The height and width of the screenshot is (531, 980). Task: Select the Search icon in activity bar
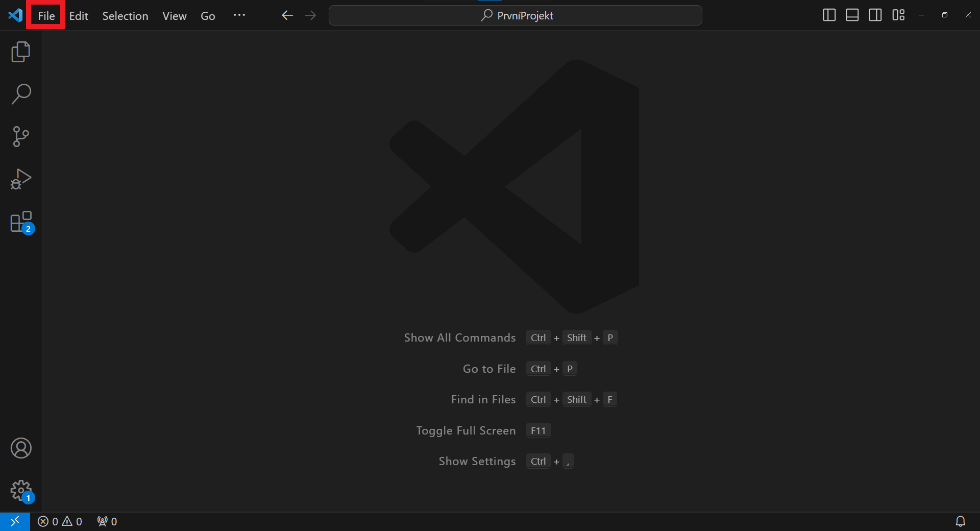20,93
